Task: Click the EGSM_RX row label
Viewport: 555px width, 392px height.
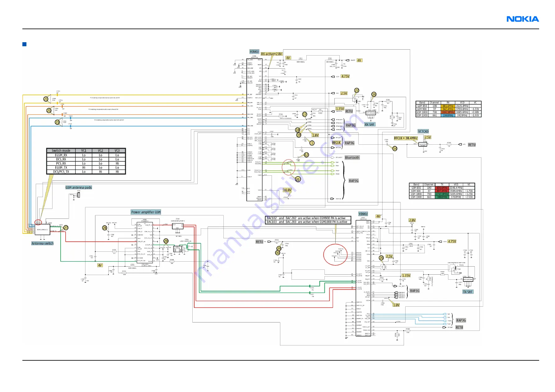Action: tap(61, 155)
